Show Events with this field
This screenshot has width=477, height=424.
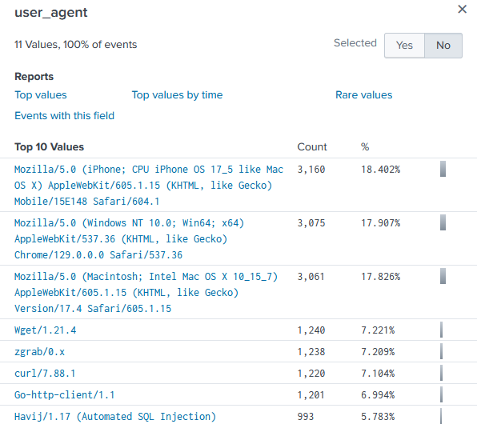(64, 116)
